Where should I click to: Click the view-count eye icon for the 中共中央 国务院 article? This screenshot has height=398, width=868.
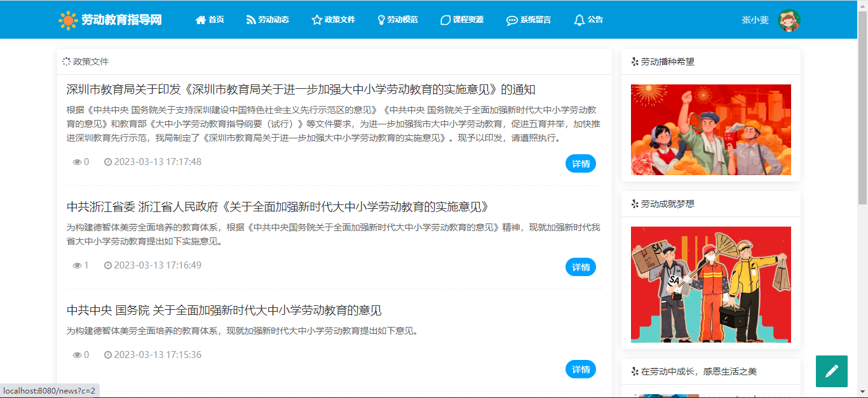coord(78,355)
